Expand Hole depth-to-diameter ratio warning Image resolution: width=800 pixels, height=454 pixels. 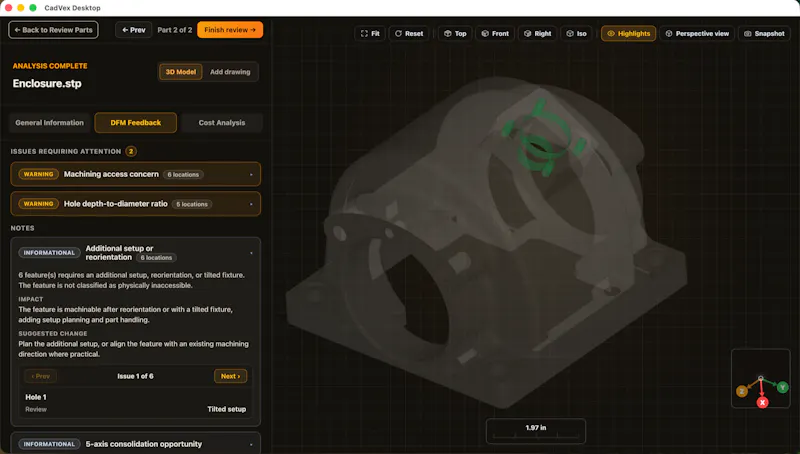click(x=136, y=204)
